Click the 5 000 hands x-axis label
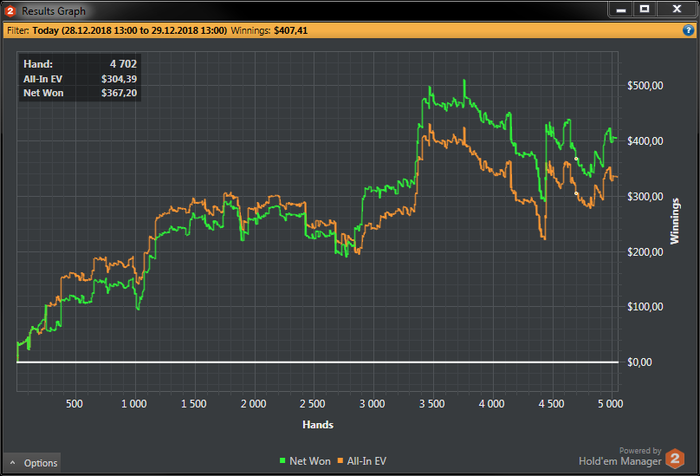This screenshot has width=700, height=476. (611, 404)
